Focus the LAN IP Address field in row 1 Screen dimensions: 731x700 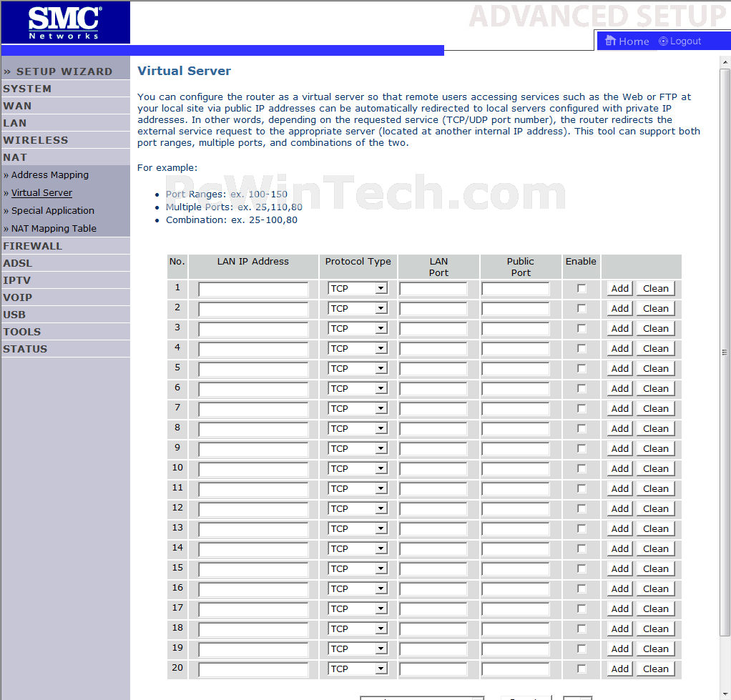coord(253,289)
